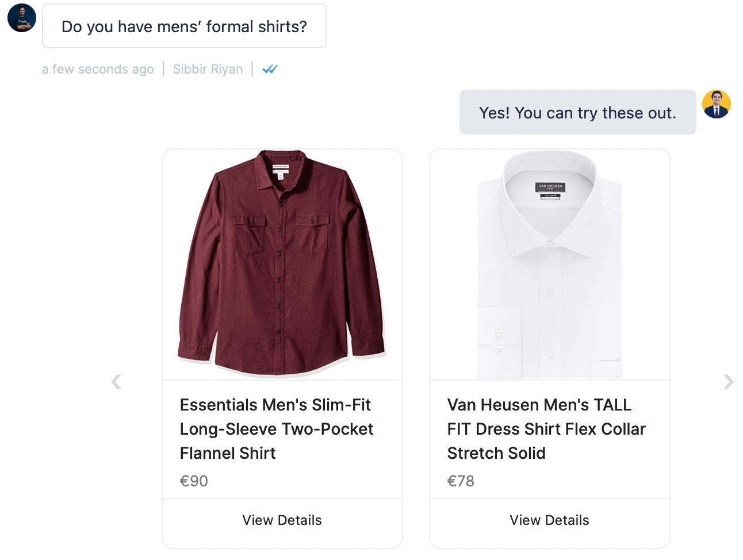Click the sender name Sibbir Riyan

[x=208, y=70]
